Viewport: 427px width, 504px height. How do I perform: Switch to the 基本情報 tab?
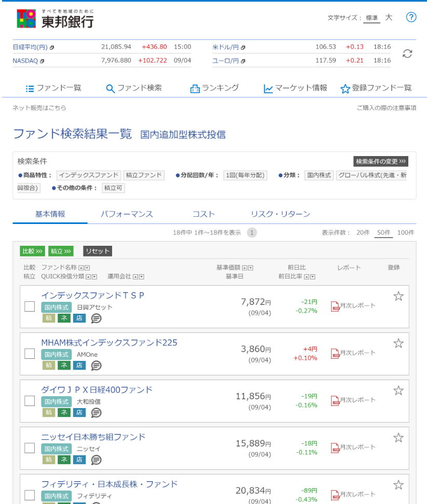(x=50, y=214)
